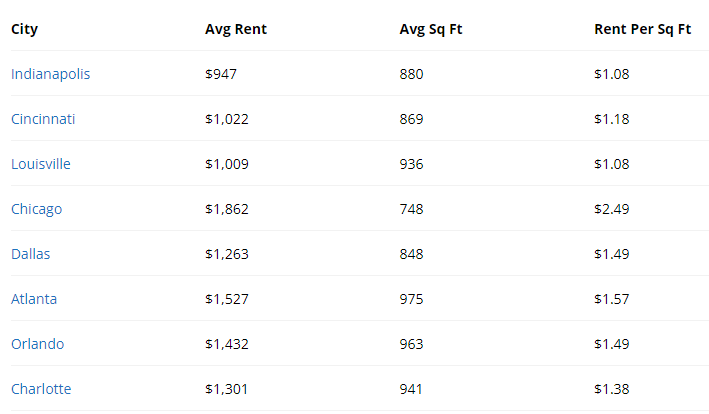Open the Orlando city link

coord(38,343)
